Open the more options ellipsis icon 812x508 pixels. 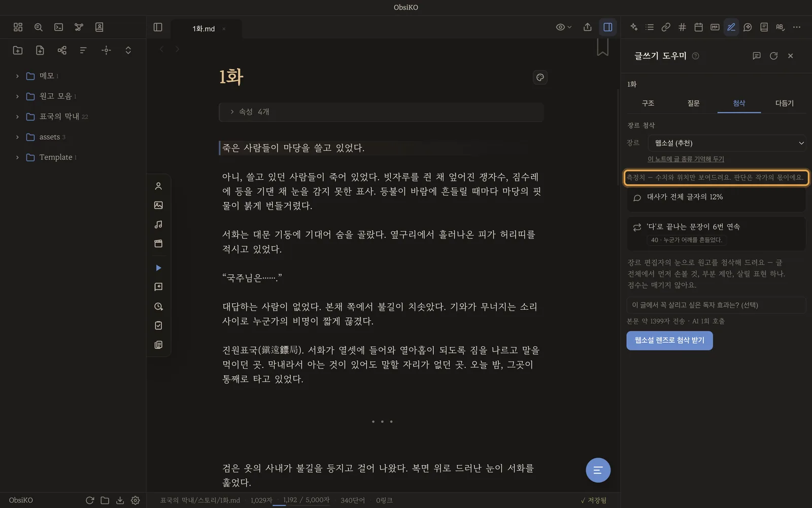click(797, 27)
